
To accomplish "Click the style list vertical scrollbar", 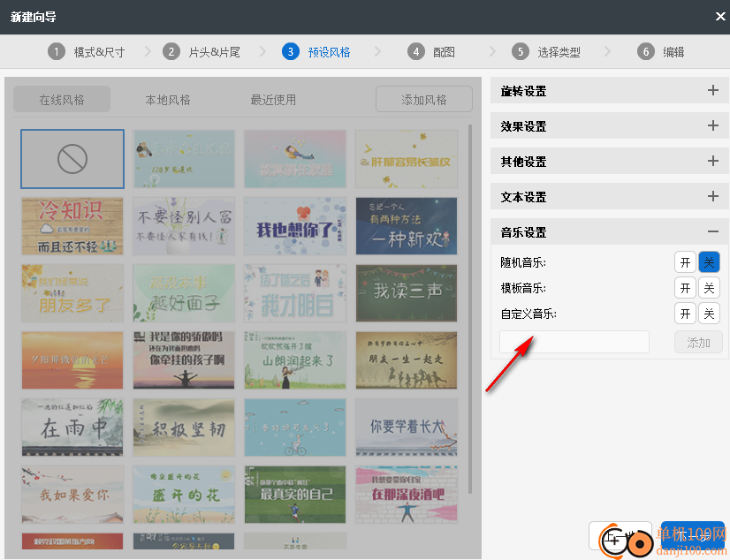I will [x=470, y=309].
